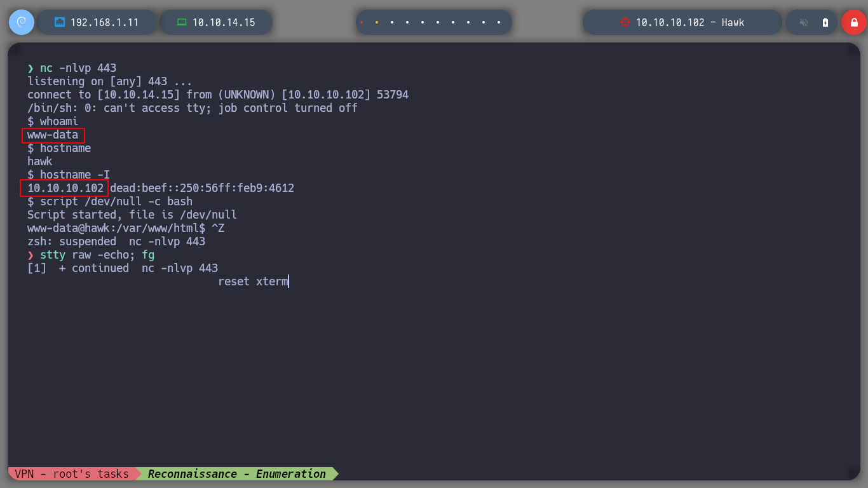The image size is (868, 488).
Task: Click the 'www-data@hawk:/var/www/html$' prompt
Action: [116, 228]
